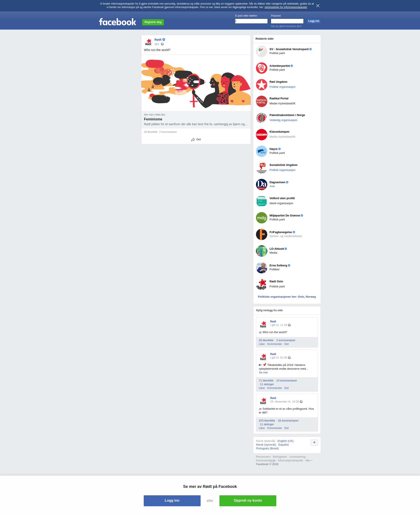Open the Feminisme article illustration
Image resolution: width=420 pixels, height=515 pixels.
point(196,83)
